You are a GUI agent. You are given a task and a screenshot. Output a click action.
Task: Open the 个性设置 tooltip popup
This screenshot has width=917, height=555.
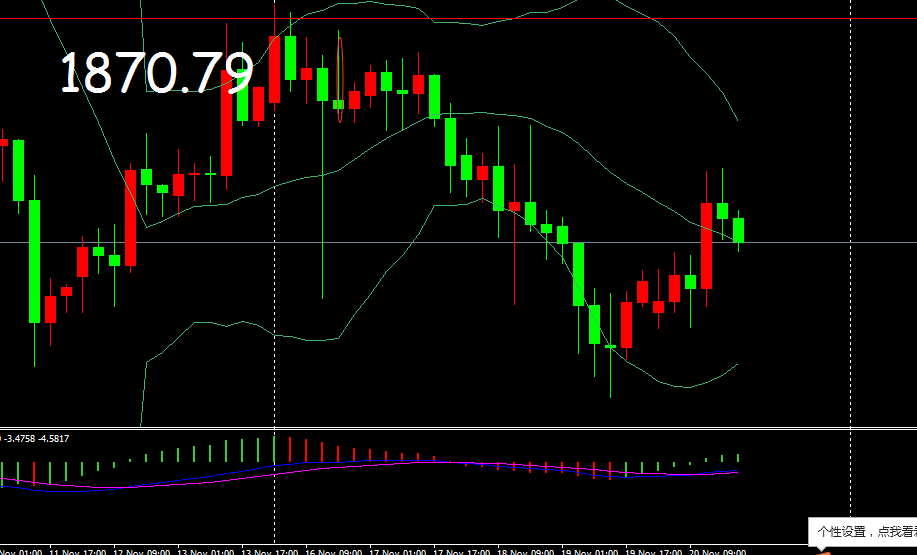tap(863, 532)
